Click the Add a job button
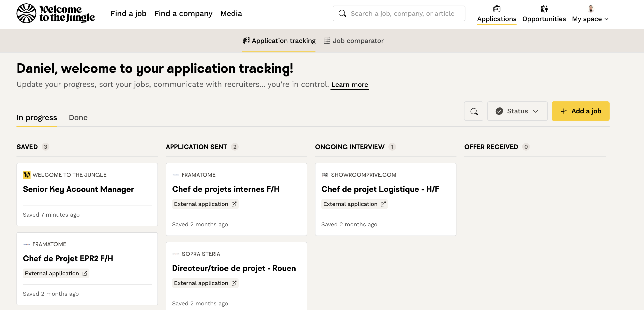This screenshot has width=644, height=310. (580, 111)
